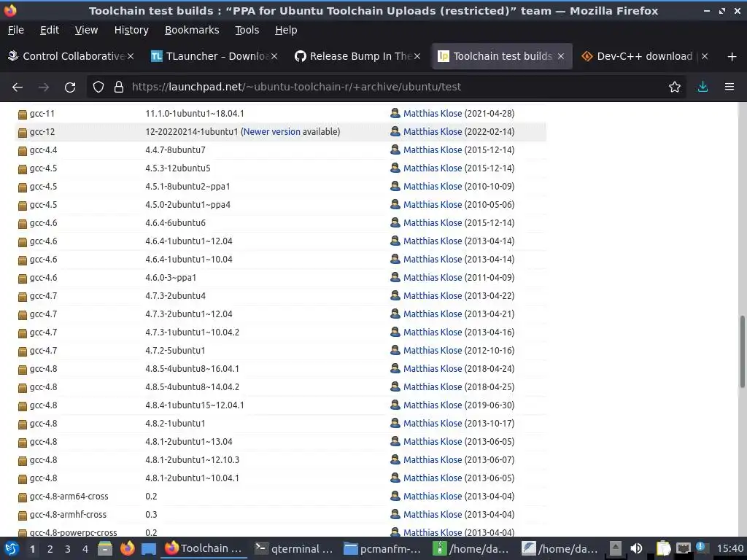Image resolution: width=747 pixels, height=560 pixels.
Task: Click person icon in gcc-12 row
Action: click(x=395, y=131)
